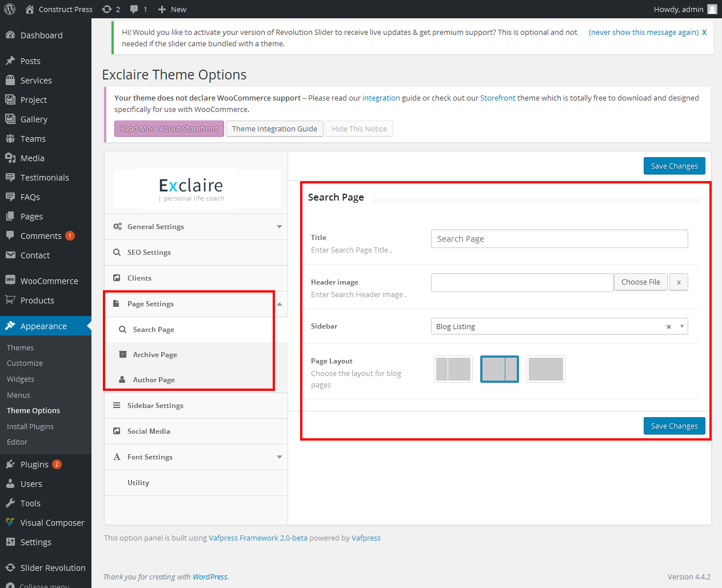Viewport: 722px width, 588px height.
Task: Click the top Save Changes button
Action: [x=674, y=166]
